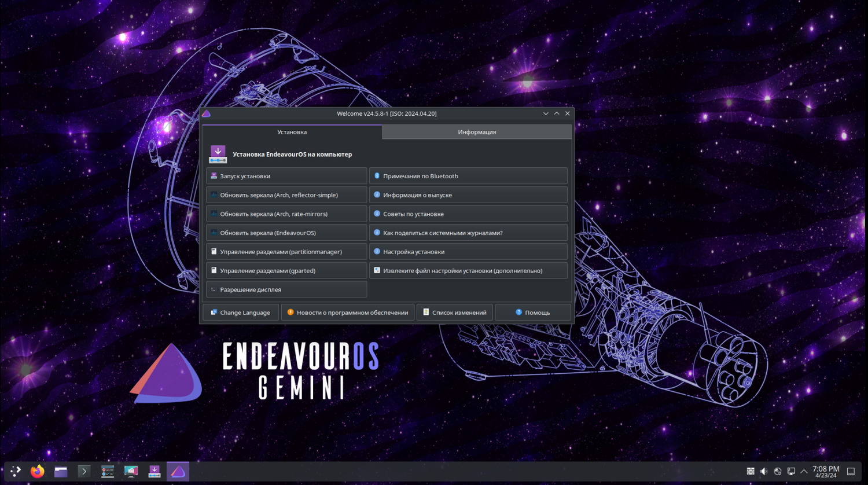This screenshot has width=868, height=485.
Task: Open Информация о выпуске
Action: tap(468, 195)
